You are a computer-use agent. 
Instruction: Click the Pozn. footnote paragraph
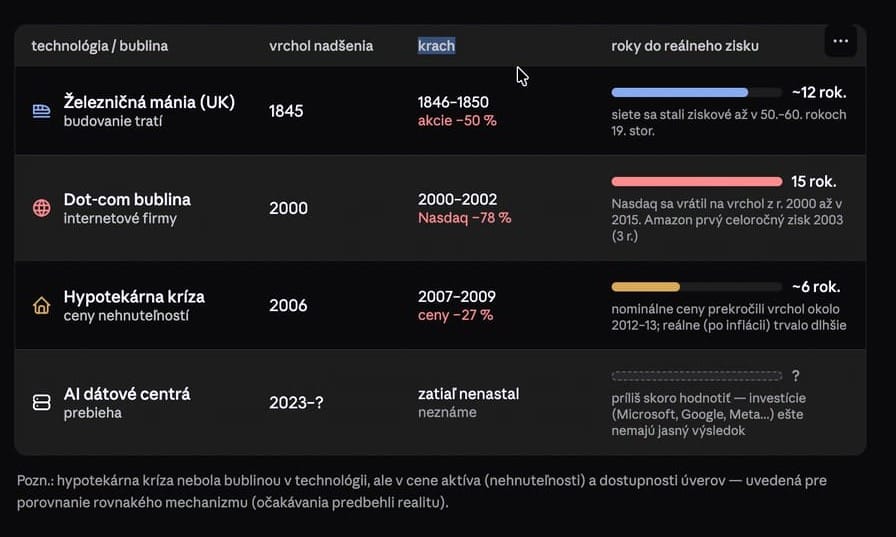coord(422,491)
